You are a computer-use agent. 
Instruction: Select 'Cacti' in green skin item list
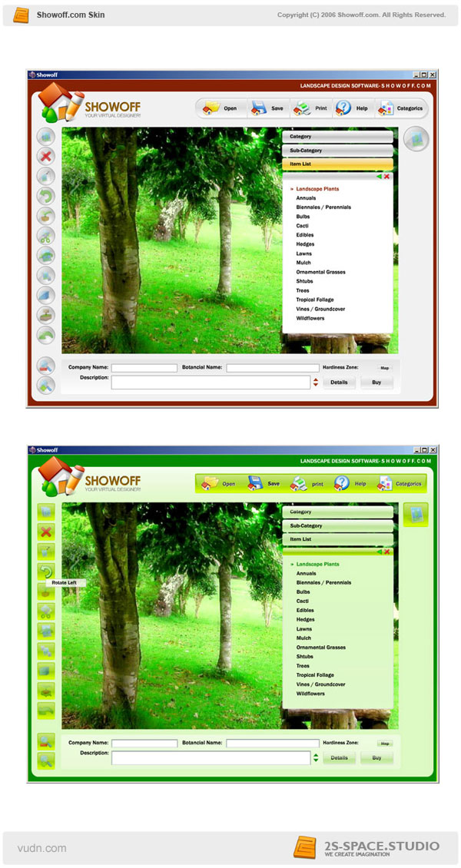pyautogui.click(x=302, y=601)
